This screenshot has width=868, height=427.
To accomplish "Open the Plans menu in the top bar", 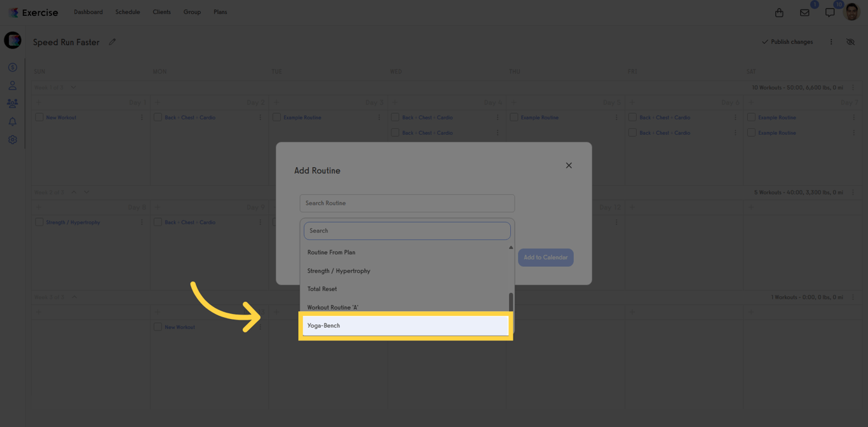I will coord(220,11).
